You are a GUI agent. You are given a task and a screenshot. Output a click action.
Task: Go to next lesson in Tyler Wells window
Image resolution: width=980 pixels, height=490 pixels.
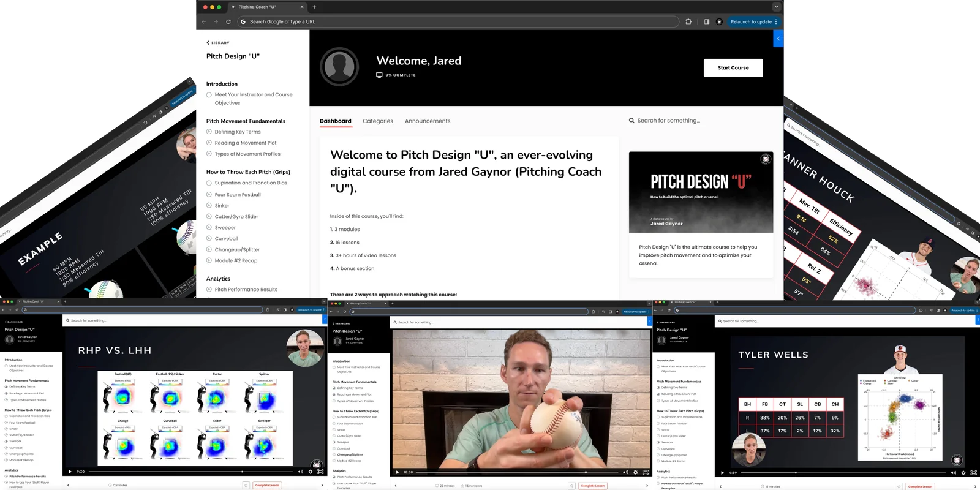tap(975, 486)
